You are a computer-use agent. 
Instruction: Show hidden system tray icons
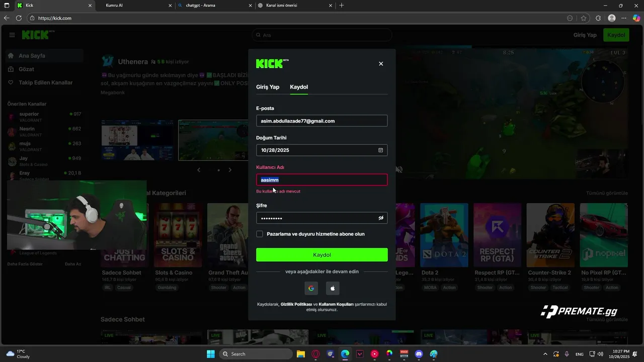click(x=545, y=354)
